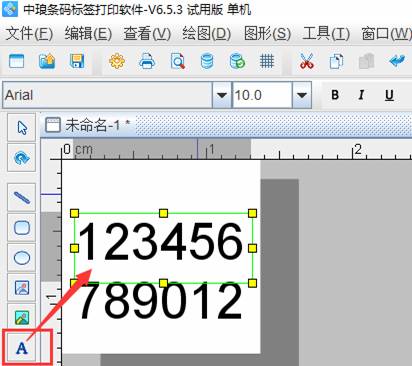The image size is (412, 366).
Task: Select the line drawing tool
Action: (x=22, y=197)
